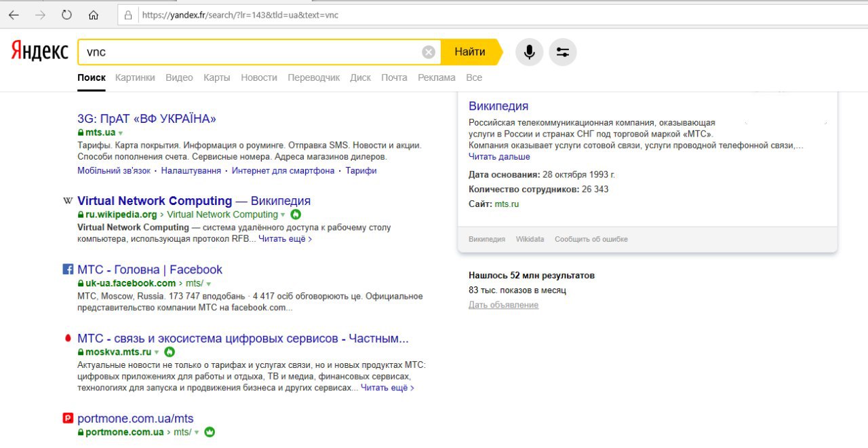Click the green Virtual Network Computing breadcrumb
Image resolution: width=868 pixels, height=448 pixels.
pos(222,214)
